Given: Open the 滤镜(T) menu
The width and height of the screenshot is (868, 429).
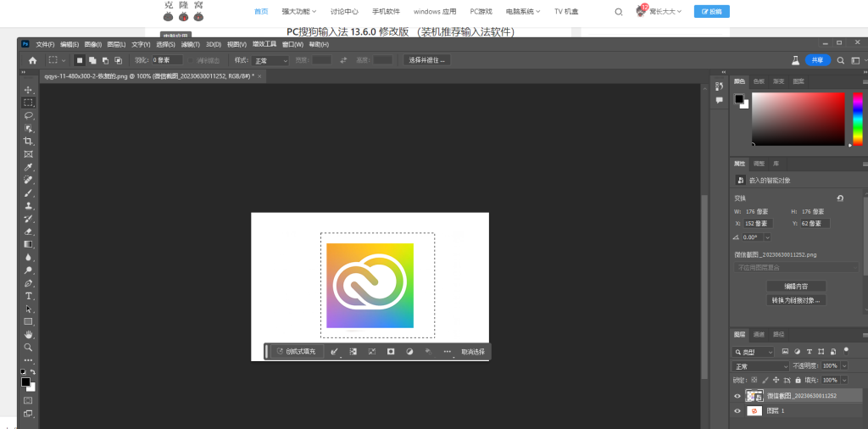Looking at the screenshot, I should [191, 44].
